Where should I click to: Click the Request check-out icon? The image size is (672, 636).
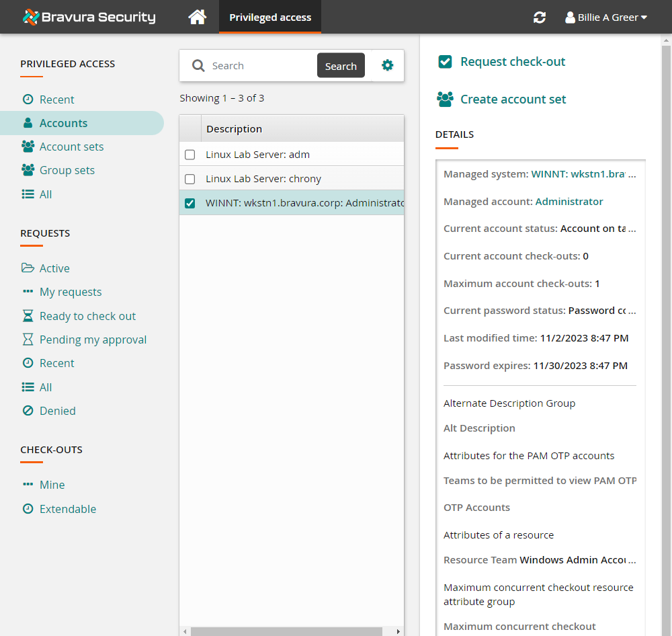tap(445, 62)
